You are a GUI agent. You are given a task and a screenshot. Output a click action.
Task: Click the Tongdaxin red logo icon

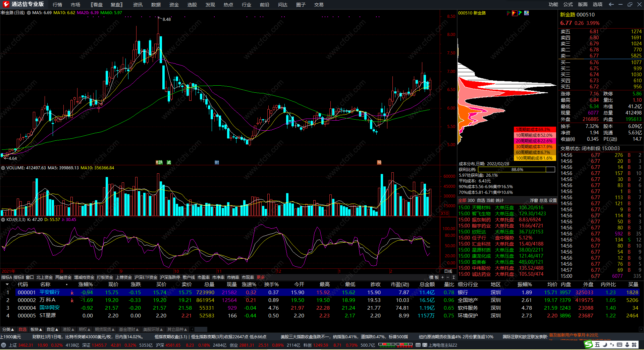tap(6, 4)
